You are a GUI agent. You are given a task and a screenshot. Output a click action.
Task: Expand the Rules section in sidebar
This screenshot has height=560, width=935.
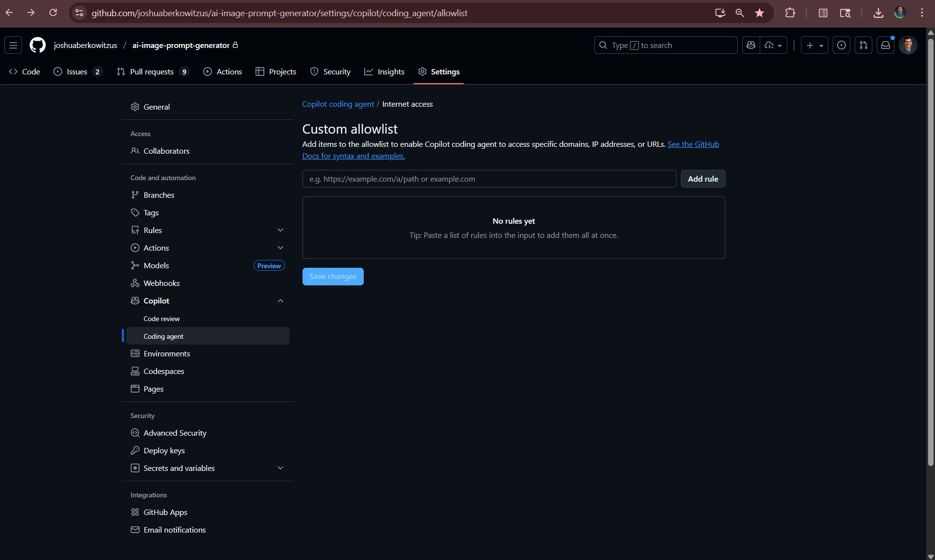[280, 230]
